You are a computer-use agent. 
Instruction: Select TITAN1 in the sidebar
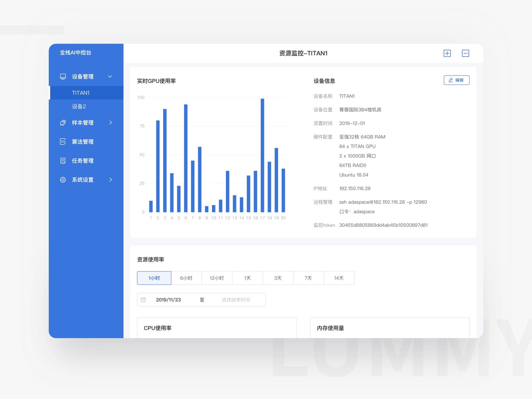click(x=86, y=93)
